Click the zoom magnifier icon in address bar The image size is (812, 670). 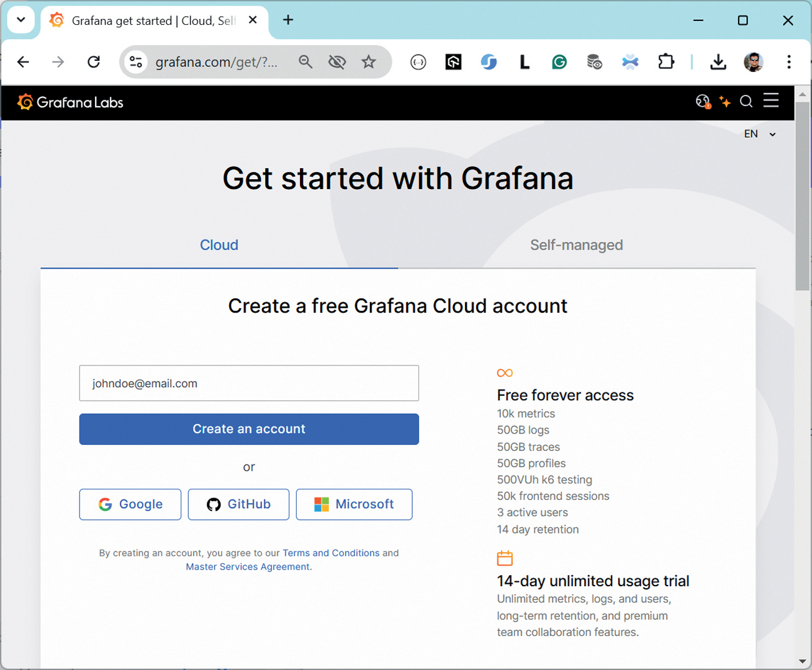pos(305,61)
